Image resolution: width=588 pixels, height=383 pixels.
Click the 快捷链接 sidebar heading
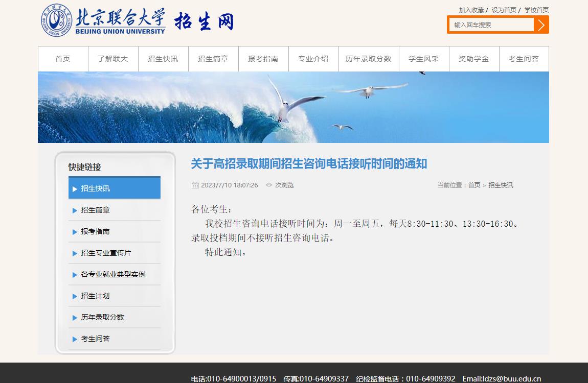coord(85,167)
